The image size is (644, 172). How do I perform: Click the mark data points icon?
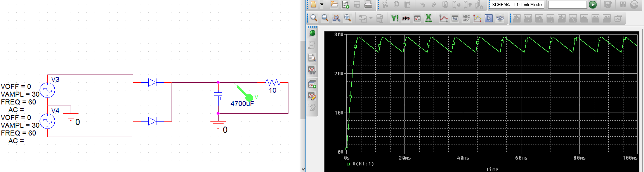(477, 18)
